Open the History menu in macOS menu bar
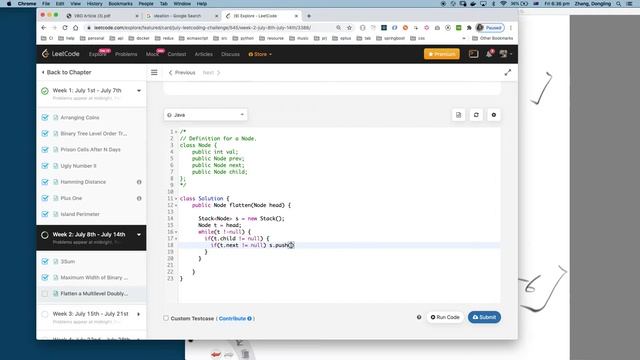The height and width of the screenshot is (360, 640). (94, 4)
